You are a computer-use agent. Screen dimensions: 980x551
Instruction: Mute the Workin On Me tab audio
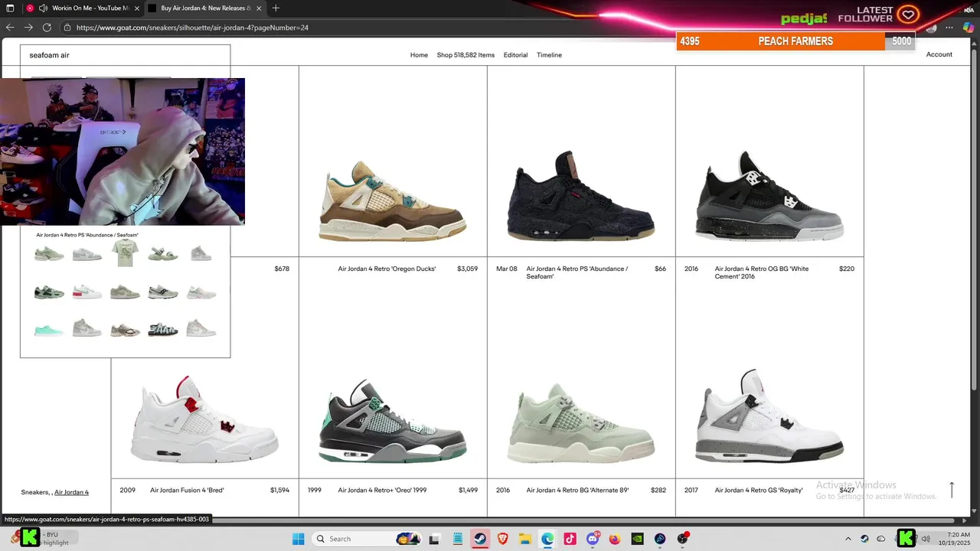coord(43,8)
